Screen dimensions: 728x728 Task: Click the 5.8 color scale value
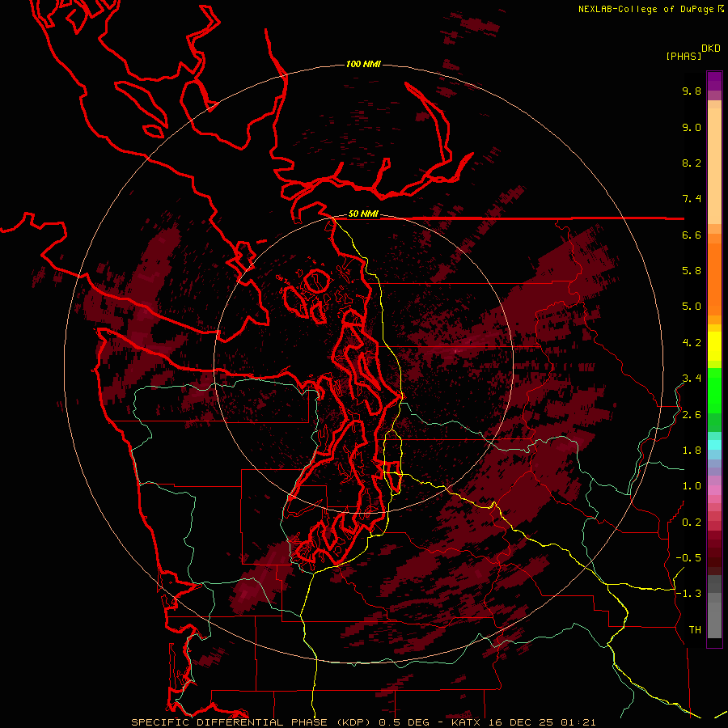point(692,271)
